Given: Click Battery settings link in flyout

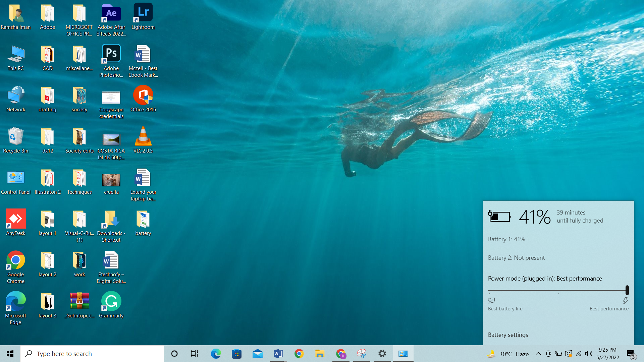Looking at the screenshot, I should [x=508, y=335].
